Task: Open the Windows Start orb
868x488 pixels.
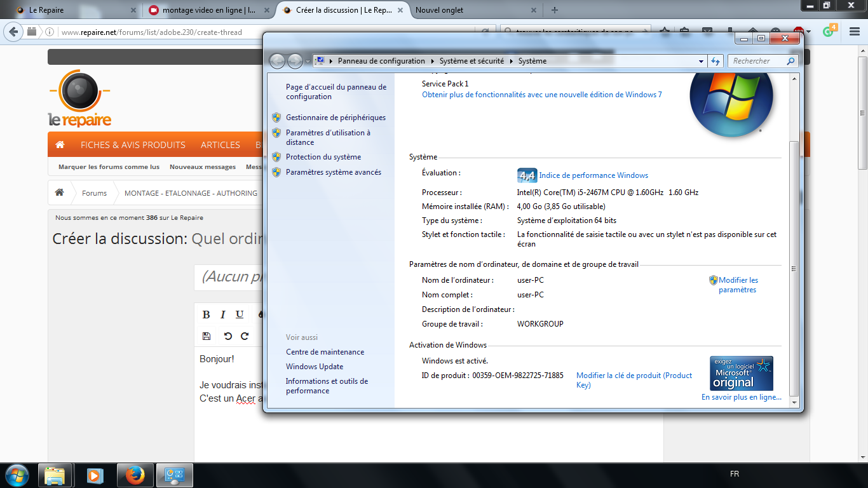Action: pyautogui.click(x=17, y=475)
